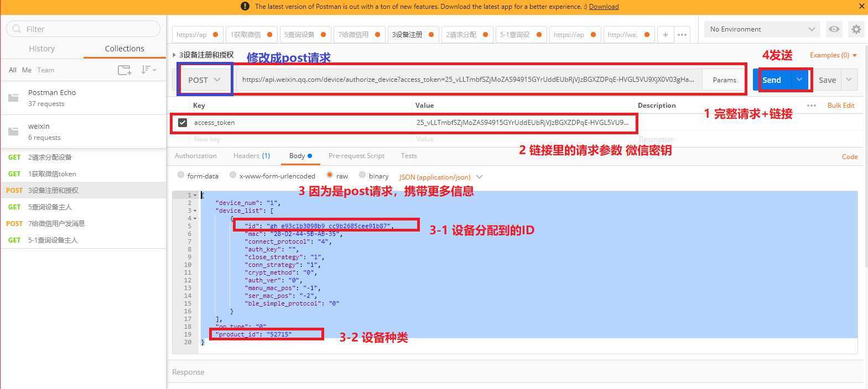Switch to the 5-1查询设 request tab
Image resolution: width=868 pixels, height=389 pixels.
coord(521,34)
